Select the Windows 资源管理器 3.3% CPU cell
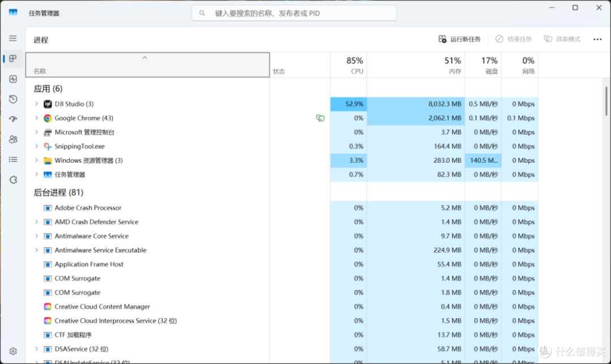This screenshot has height=364, width=611. click(348, 161)
